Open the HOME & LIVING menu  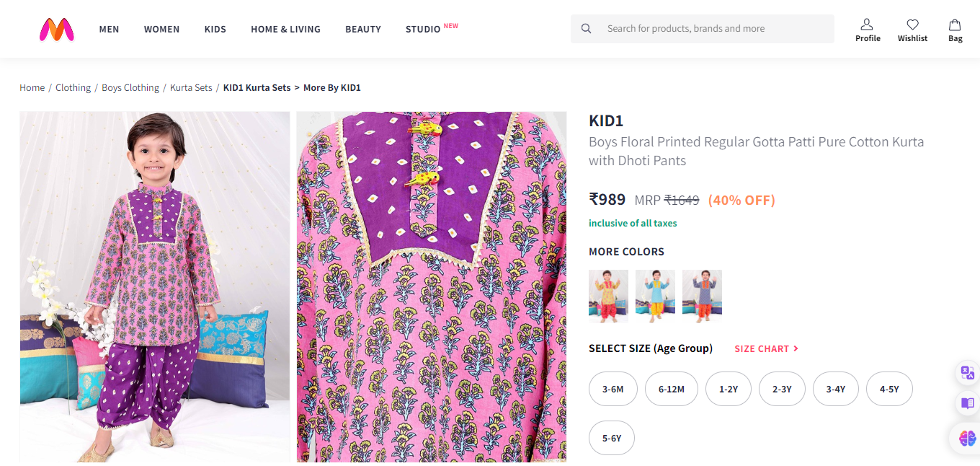click(285, 30)
